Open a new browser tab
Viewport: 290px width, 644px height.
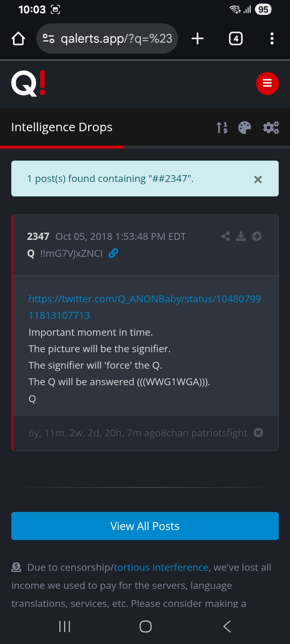click(197, 39)
